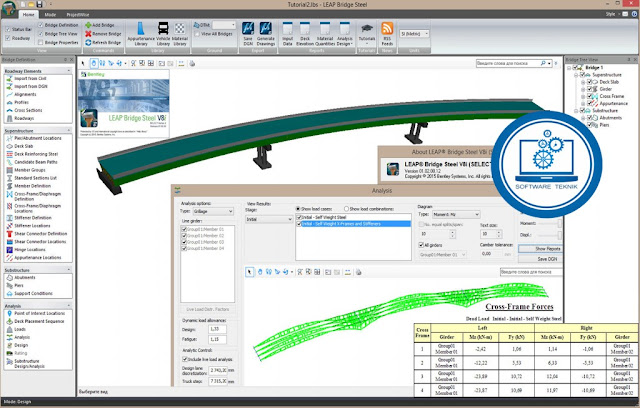Open Hinge Locations item

click(x=26, y=250)
